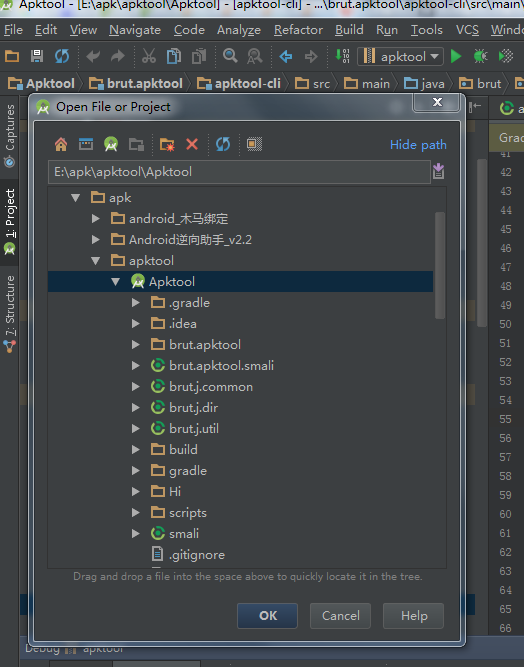This screenshot has width=524, height=667.
Task: Click the Undo arrow icon
Action: (x=93, y=56)
